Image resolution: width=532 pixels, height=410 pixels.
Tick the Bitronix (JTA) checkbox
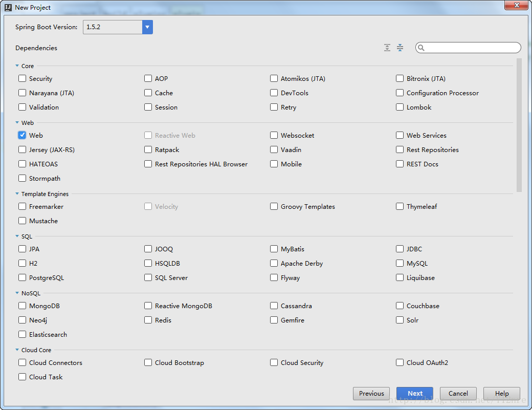pyautogui.click(x=400, y=78)
